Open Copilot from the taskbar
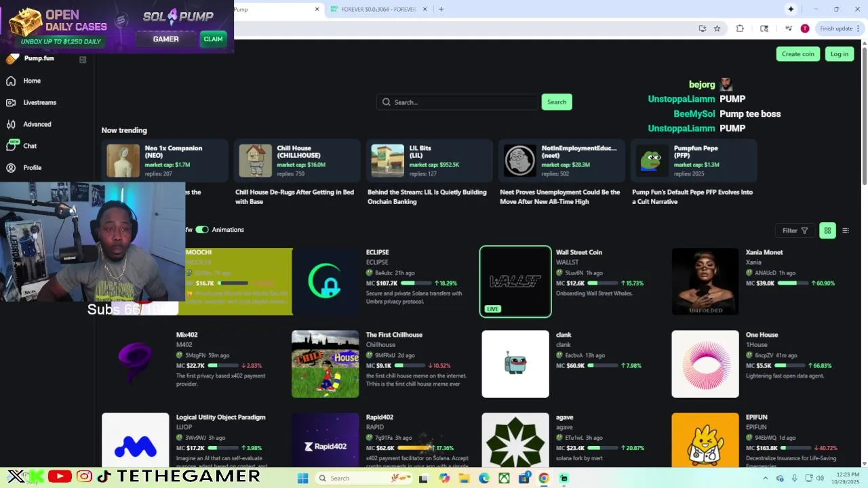868x488 pixels. pos(444,478)
